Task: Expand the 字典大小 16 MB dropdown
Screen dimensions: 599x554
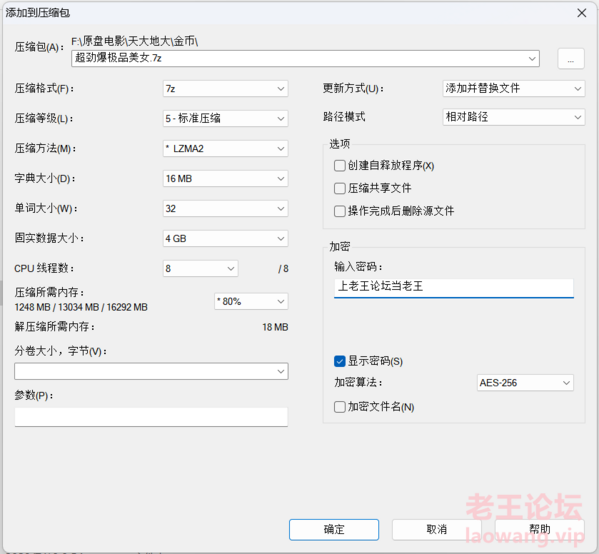Action: click(225, 178)
